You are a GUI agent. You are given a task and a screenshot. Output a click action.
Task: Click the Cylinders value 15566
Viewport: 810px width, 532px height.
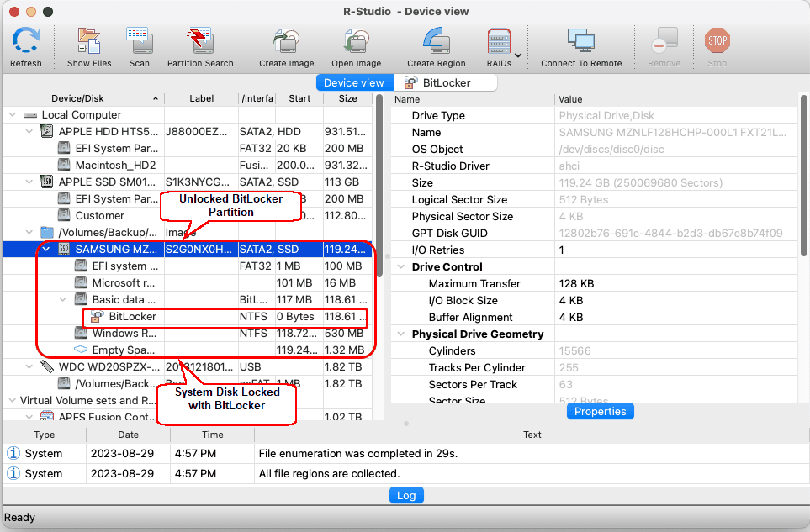pos(574,350)
